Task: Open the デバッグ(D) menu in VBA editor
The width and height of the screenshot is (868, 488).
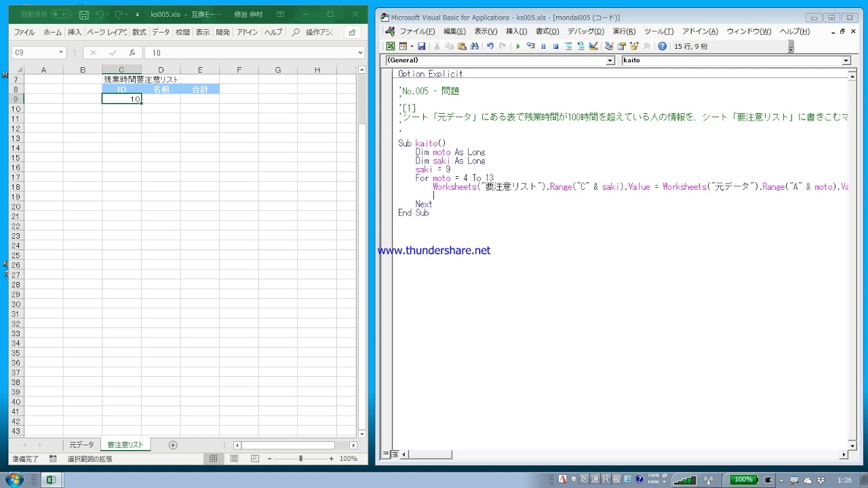Action: click(x=585, y=31)
